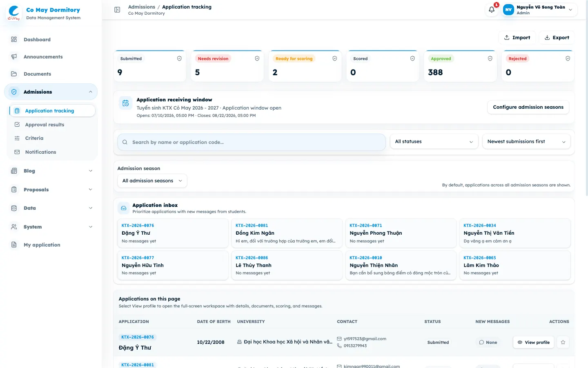This screenshot has width=588, height=368.
Task: Click the email icon beside yt597523@gmail.com
Action: pos(339,339)
